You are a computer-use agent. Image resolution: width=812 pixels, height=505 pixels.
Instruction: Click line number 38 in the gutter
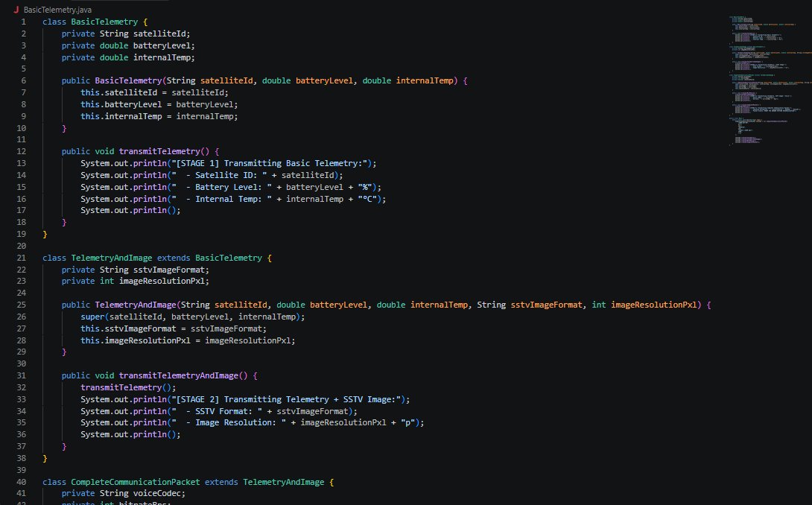click(22, 458)
